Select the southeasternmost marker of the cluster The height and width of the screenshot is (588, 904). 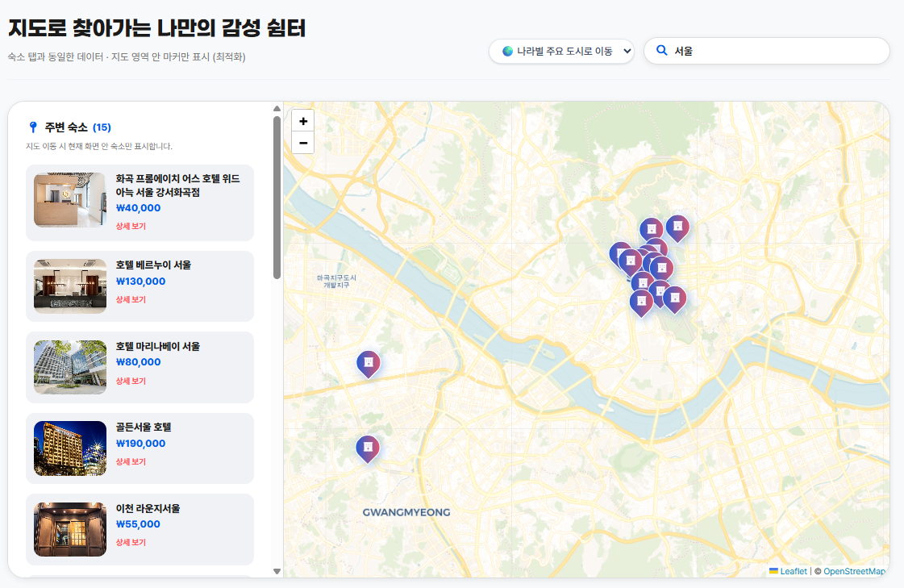(674, 300)
